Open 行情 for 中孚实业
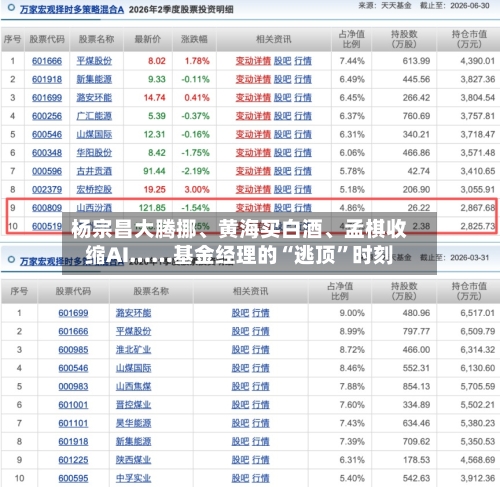500x487 pixels. [261, 478]
